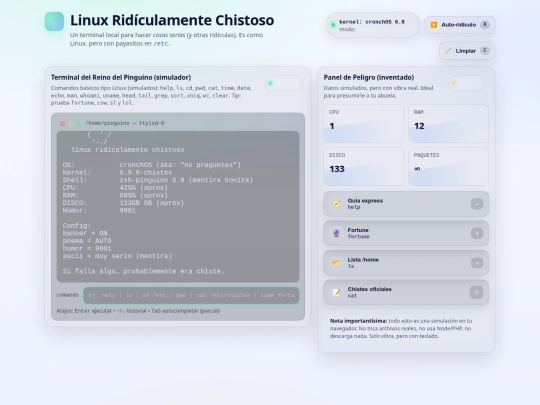Image resolution: width=540 pixels, height=405 pixels.
Task: Click the DISCO: 133GB terminal line
Action: tap(123, 203)
